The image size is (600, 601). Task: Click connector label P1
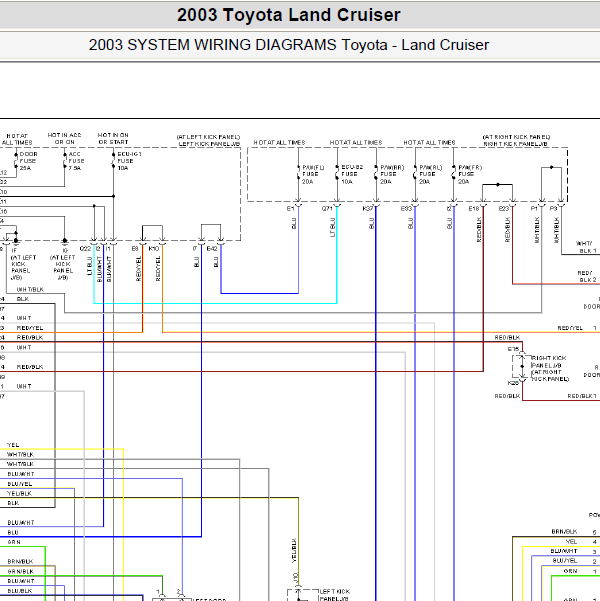(534, 209)
